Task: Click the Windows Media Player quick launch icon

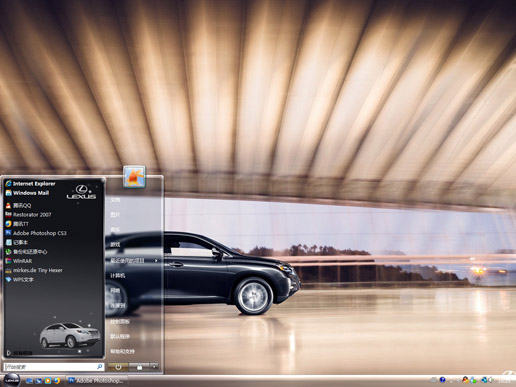Action: point(48,380)
